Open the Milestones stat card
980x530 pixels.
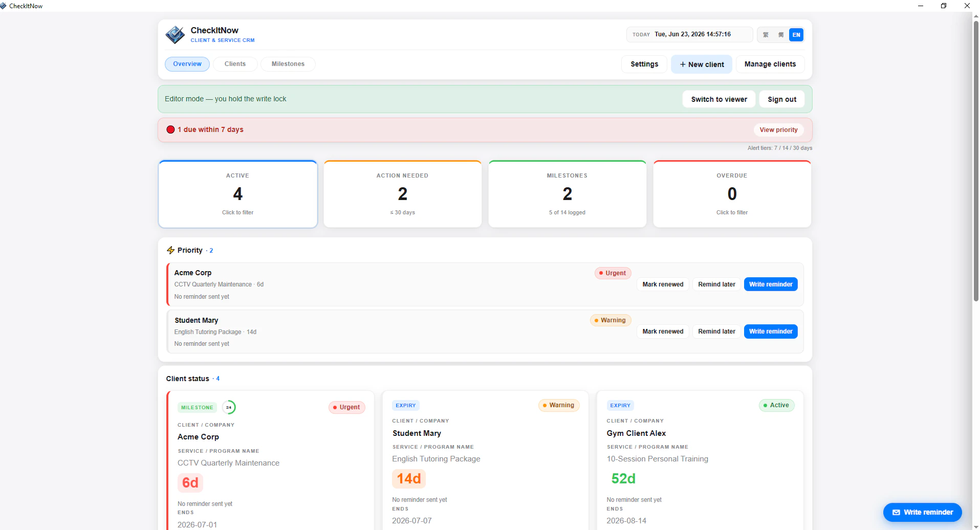[x=568, y=194]
